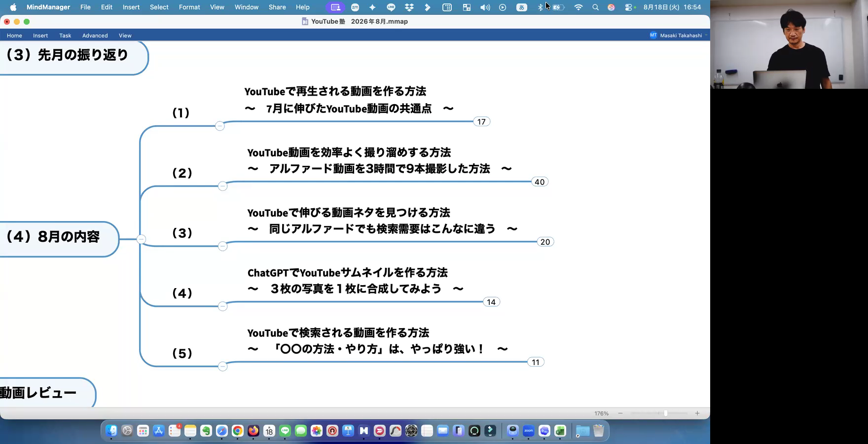Switch to the View ribbon tab
Viewport: 868px width, 444px height.
point(125,36)
